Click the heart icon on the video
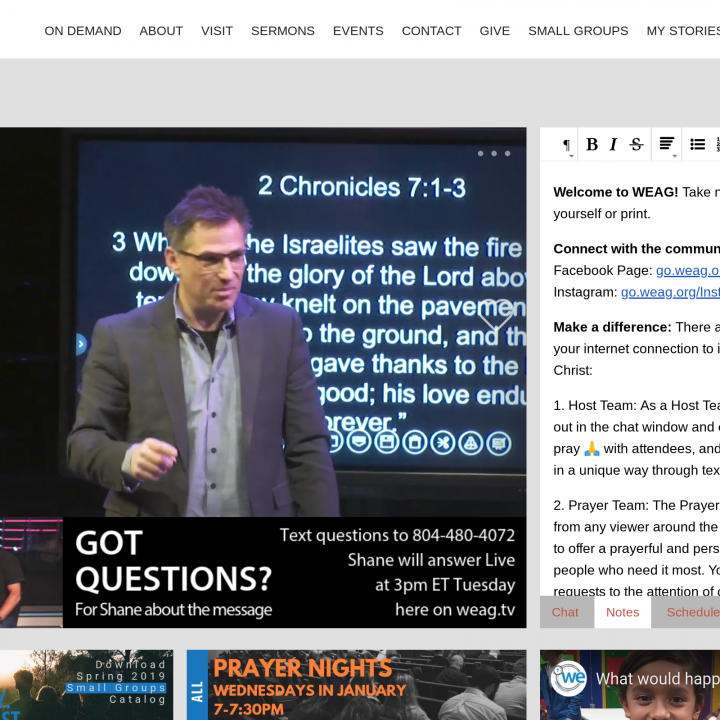The image size is (720, 720). 495,314
